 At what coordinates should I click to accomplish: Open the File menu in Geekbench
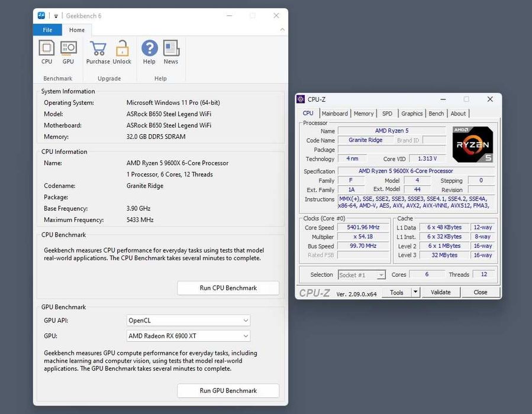47,30
